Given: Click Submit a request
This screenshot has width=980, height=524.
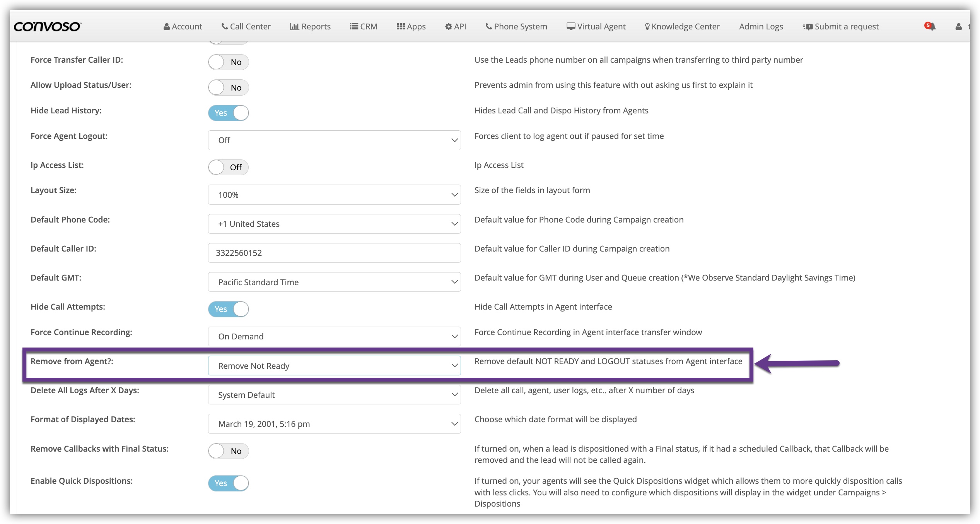Looking at the screenshot, I should (x=841, y=26).
